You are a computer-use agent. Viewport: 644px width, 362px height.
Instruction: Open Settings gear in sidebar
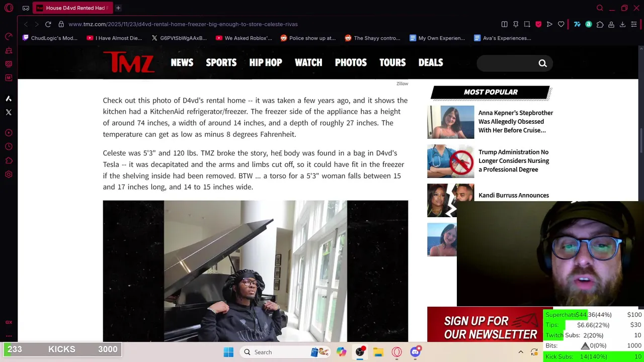(x=9, y=174)
